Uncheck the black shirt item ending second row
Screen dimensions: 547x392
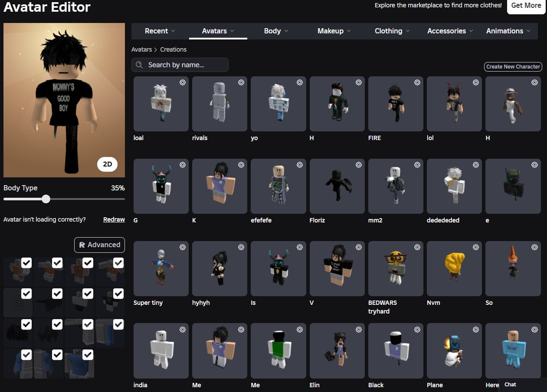pos(118,294)
